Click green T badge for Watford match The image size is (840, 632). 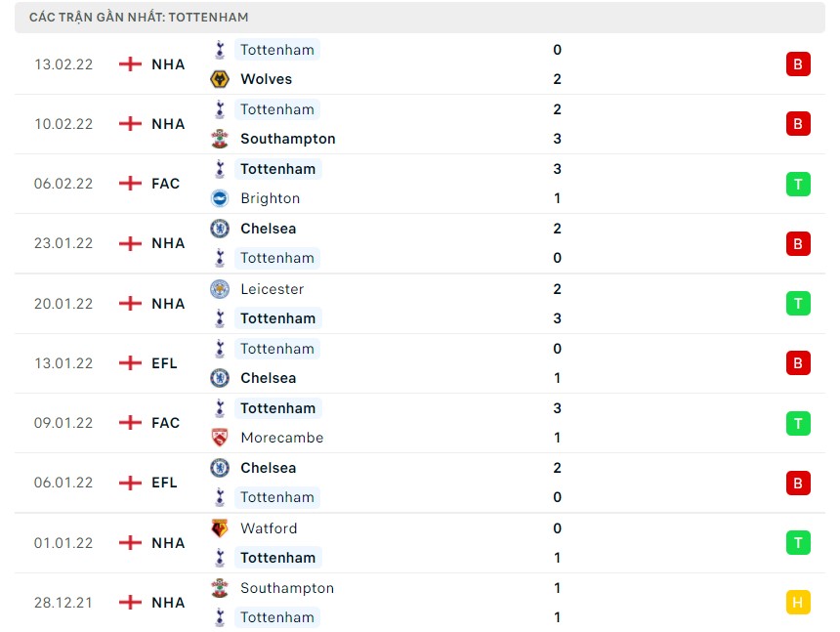[x=798, y=543]
